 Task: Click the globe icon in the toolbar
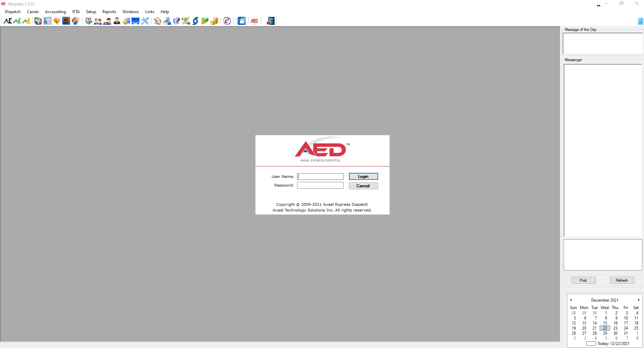pyautogui.click(x=38, y=21)
